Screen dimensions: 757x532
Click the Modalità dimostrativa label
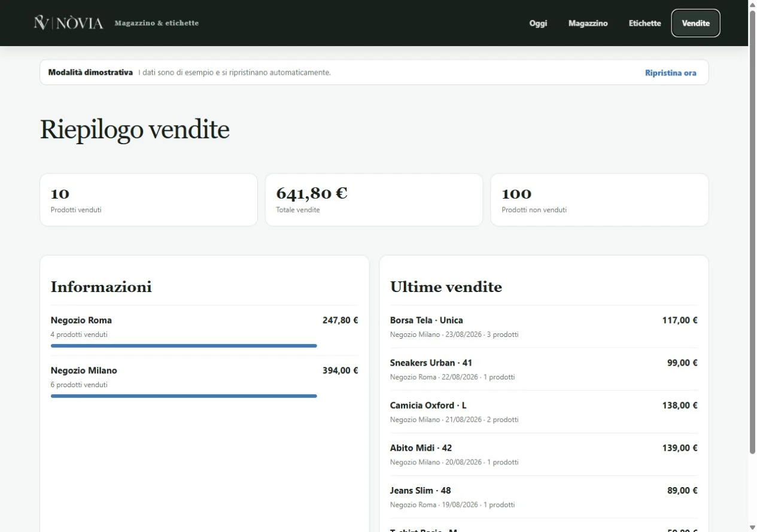click(x=90, y=72)
